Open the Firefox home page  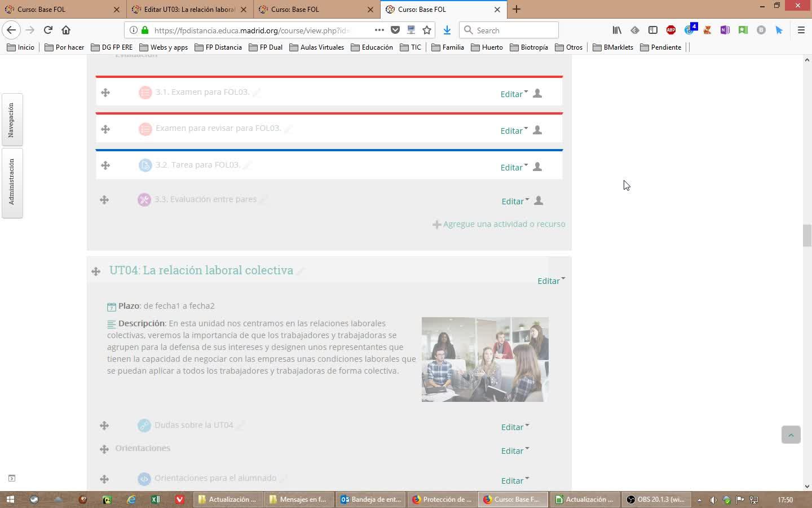tap(66, 30)
